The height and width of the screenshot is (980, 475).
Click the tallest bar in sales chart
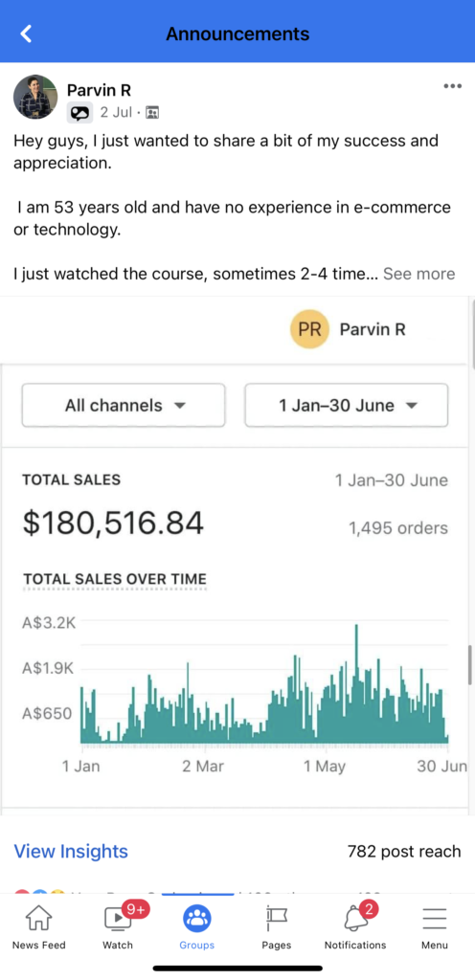click(356, 683)
